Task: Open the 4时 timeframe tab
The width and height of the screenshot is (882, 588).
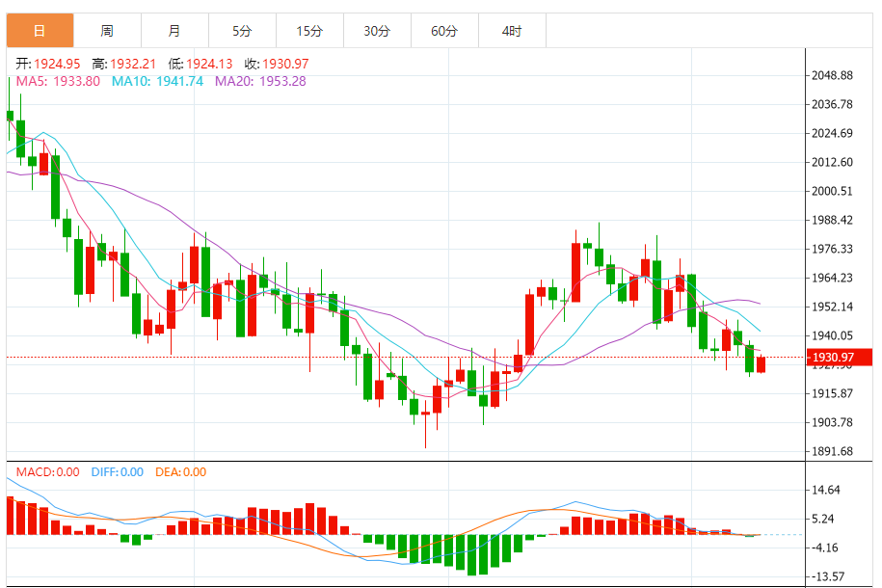Action: tap(513, 31)
